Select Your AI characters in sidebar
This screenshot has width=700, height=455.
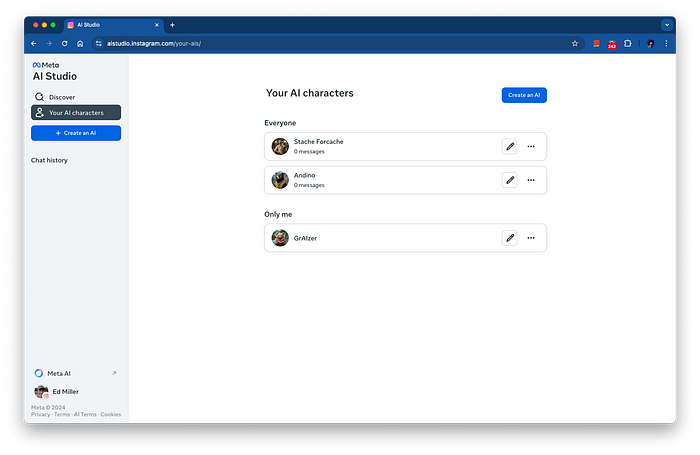point(76,113)
